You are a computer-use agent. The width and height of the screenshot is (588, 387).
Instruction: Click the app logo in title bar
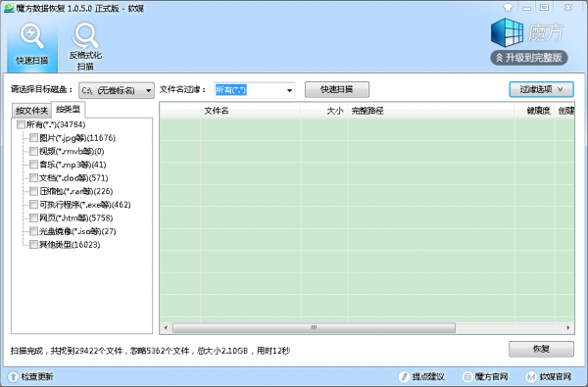[x=9, y=8]
